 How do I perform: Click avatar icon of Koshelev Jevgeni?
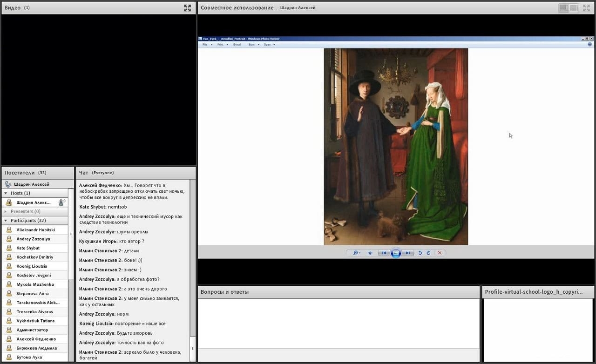point(9,276)
